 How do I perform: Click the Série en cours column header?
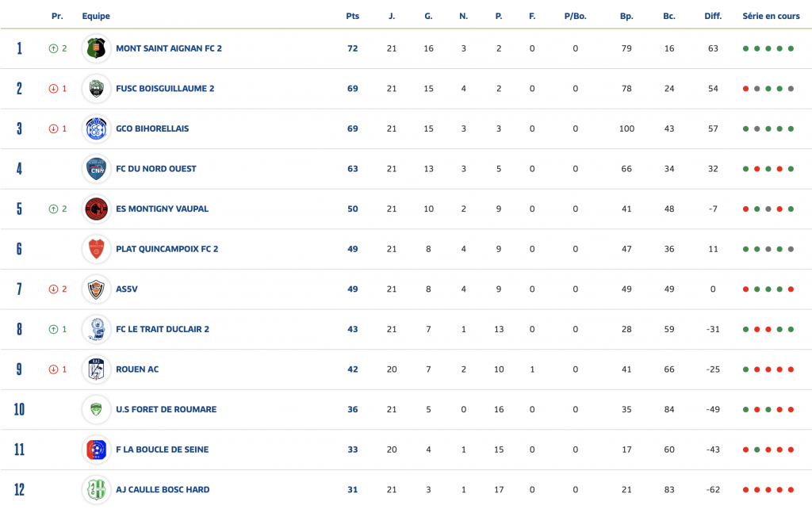[x=771, y=16]
